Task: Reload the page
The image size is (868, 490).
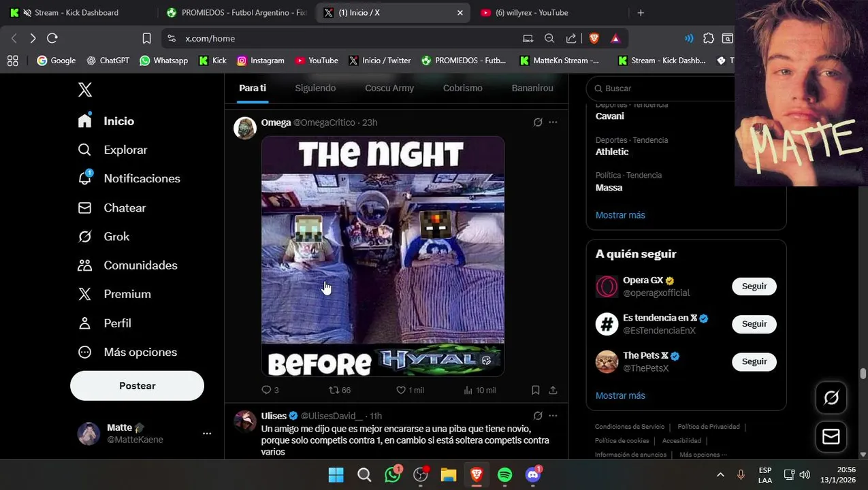Action: (52, 38)
